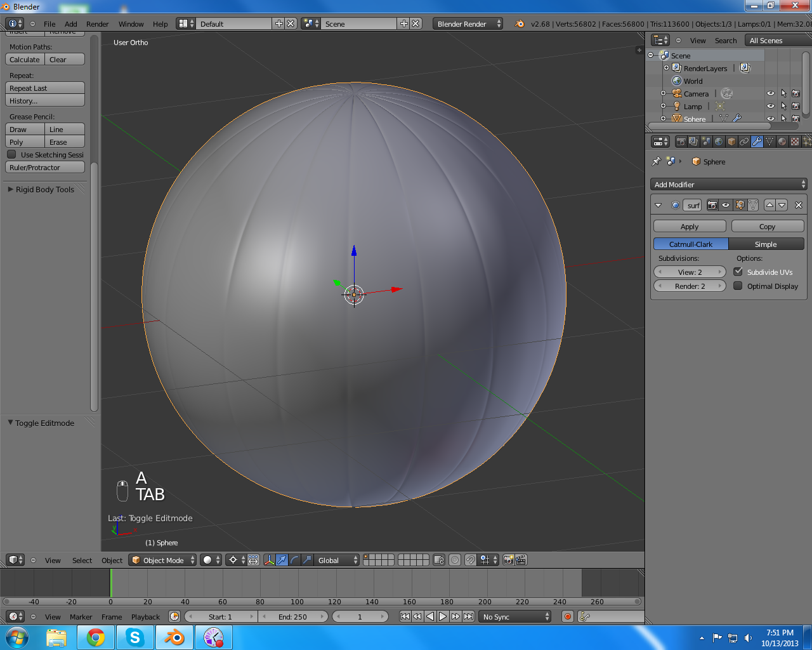Open the Render menu
The width and height of the screenshot is (812, 650).
coord(97,23)
